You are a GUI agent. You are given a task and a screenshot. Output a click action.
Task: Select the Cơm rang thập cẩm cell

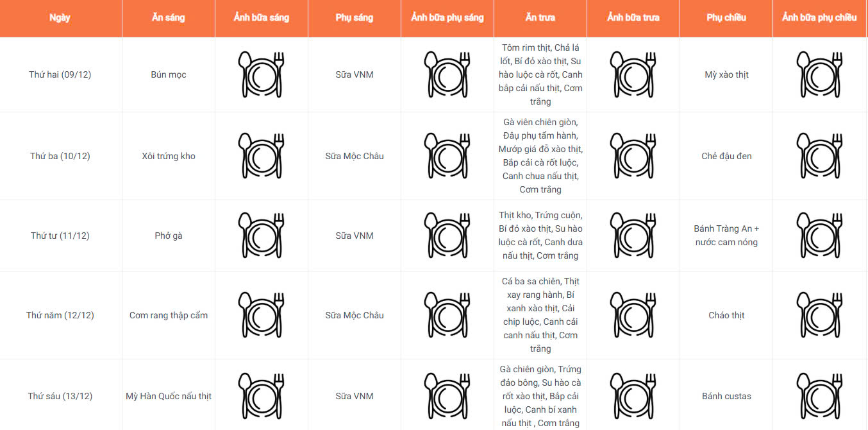tap(169, 315)
